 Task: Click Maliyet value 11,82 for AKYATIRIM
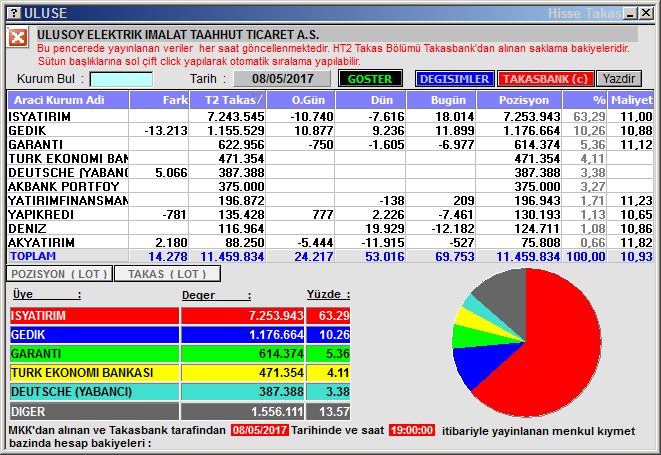click(x=636, y=242)
